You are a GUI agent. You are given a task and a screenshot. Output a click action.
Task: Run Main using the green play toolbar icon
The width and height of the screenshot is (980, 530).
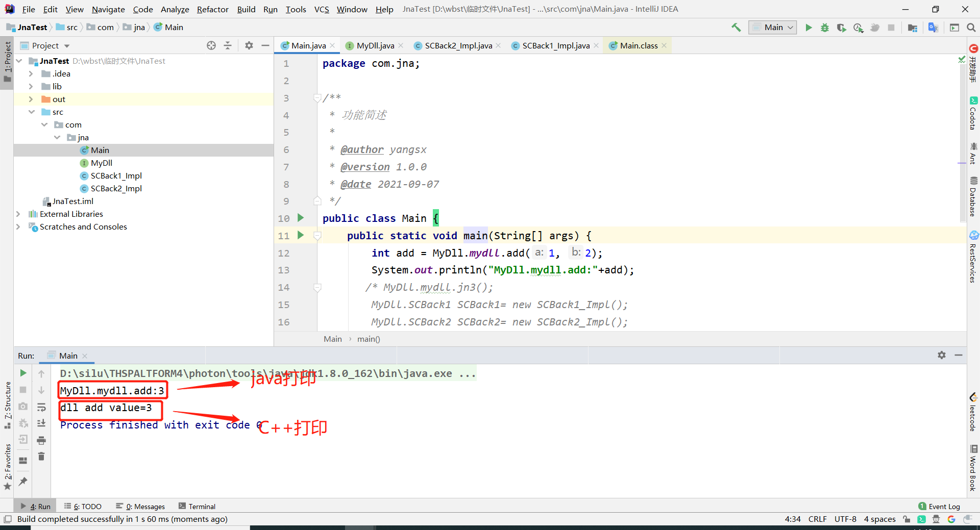808,28
